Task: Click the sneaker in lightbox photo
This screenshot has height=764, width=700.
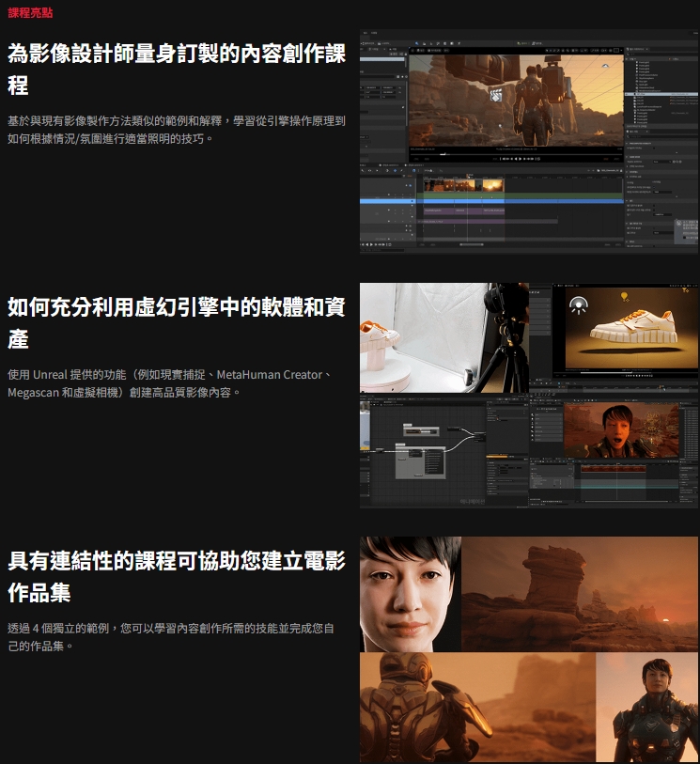Action: tap(380, 336)
